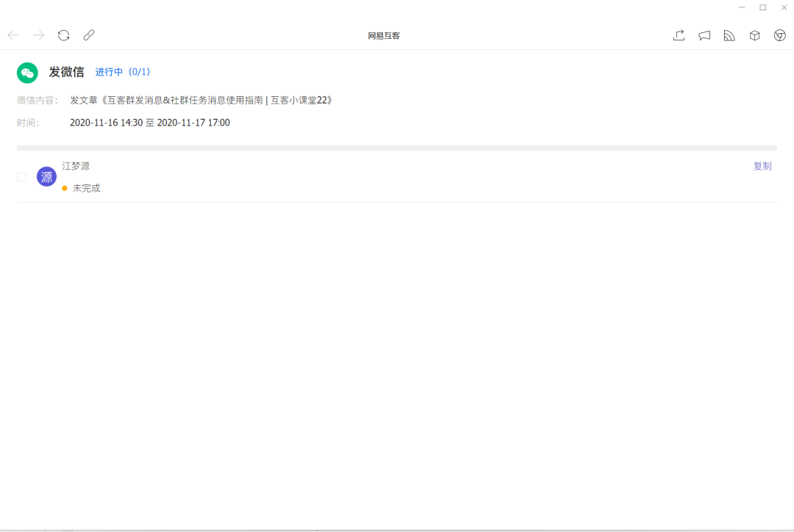Click the RSS feed style icon

[729, 35]
